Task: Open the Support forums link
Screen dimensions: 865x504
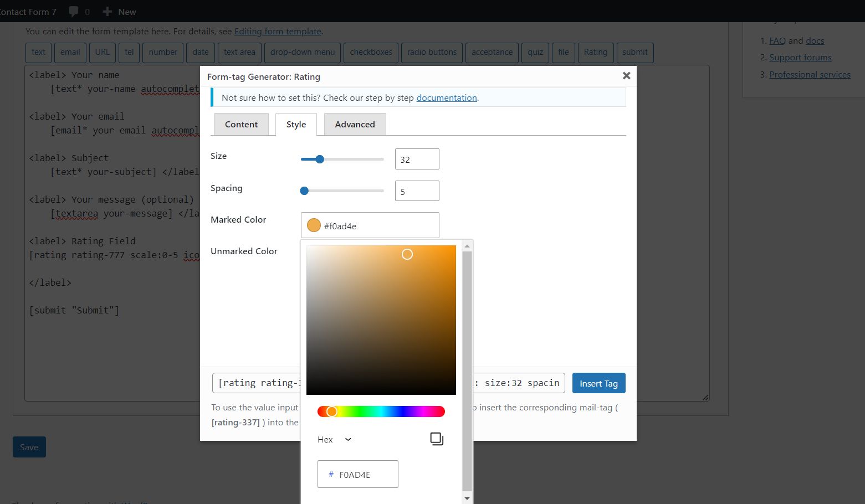Action: (x=800, y=58)
